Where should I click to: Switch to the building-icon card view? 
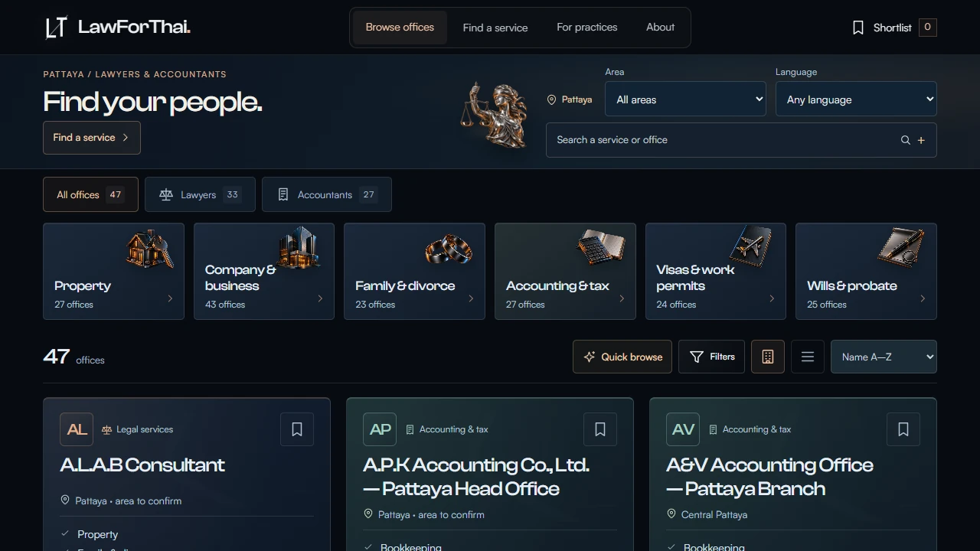(x=768, y=357)
